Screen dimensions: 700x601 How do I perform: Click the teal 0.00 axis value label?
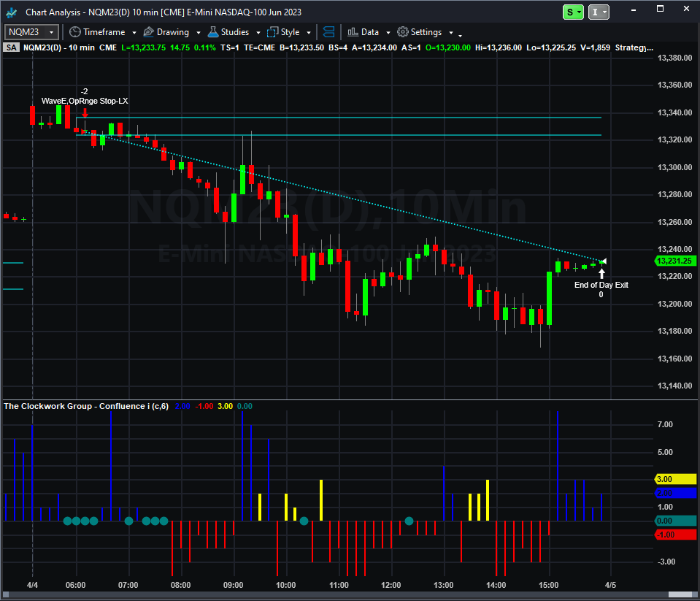point(675,521)
